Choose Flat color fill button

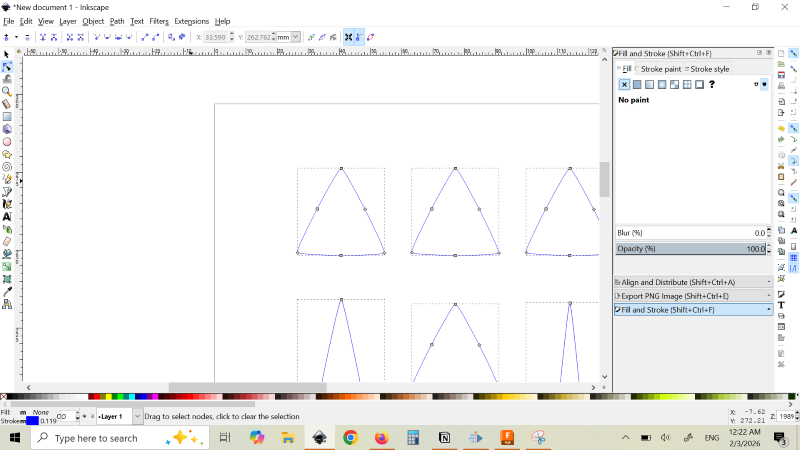(x=637, y=85)
